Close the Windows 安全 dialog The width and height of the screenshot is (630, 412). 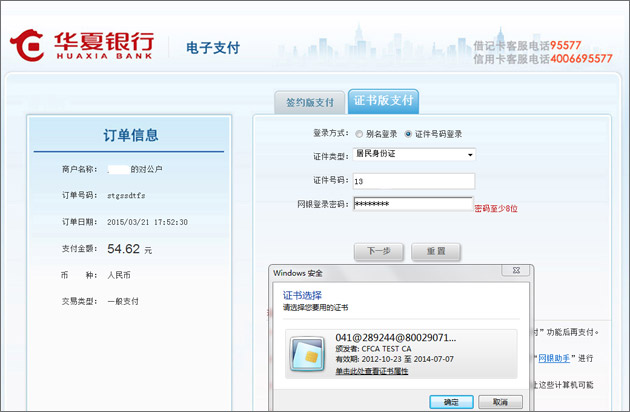pos(516,271)
